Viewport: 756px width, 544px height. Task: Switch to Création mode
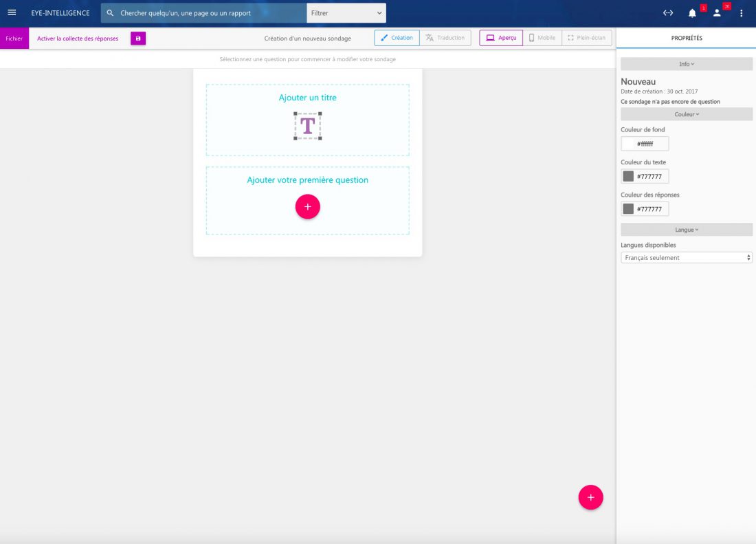coord(397,38)
